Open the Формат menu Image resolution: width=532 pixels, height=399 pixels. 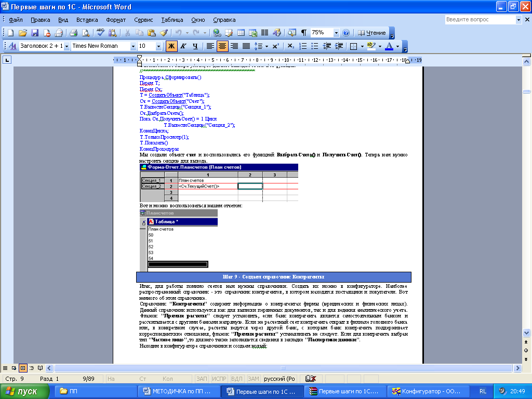(116, 20)
